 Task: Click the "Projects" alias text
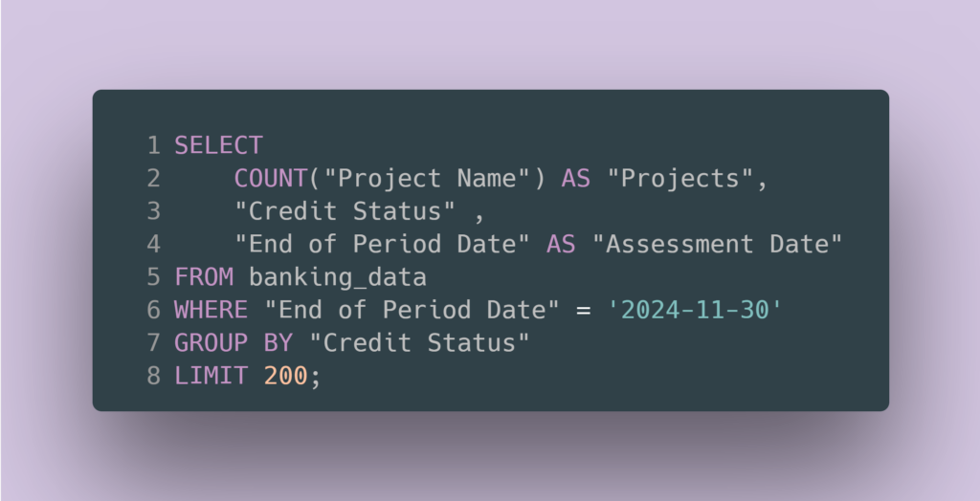point(681,178)
